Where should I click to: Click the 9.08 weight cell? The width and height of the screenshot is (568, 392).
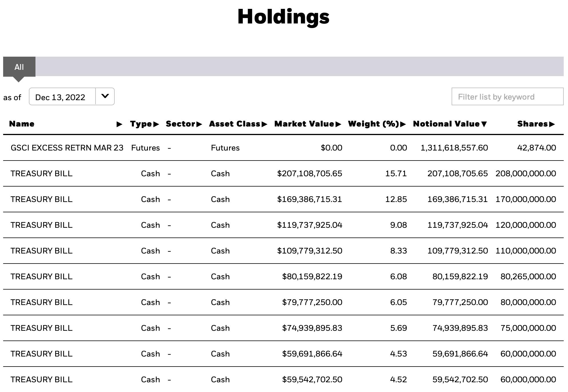398,225
